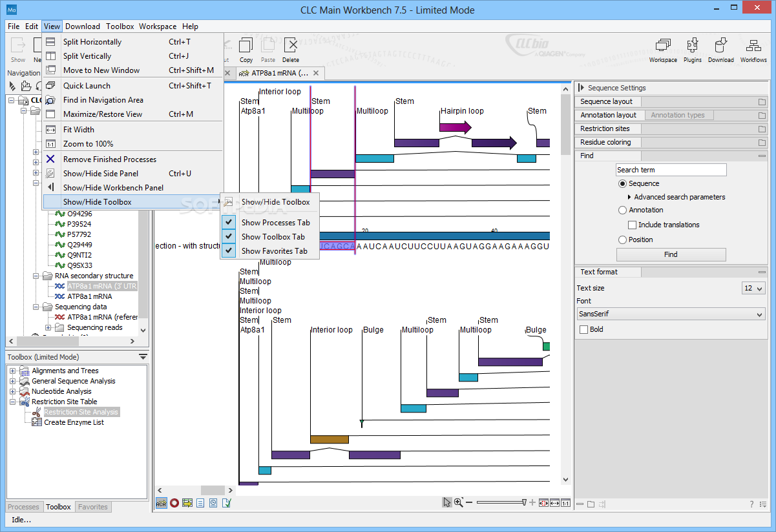Select the Sequence radio button

point(622,184)
